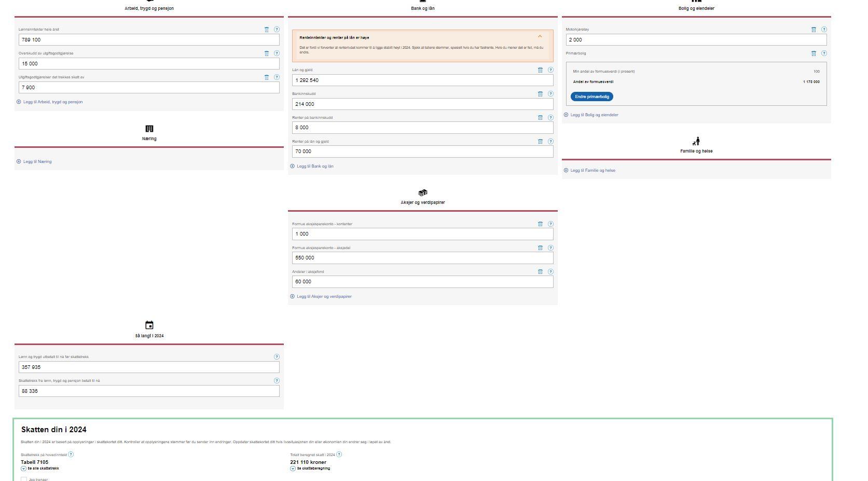Select the Tabell 7105 text
Screen dimensions: 868x481
[35, 462]
